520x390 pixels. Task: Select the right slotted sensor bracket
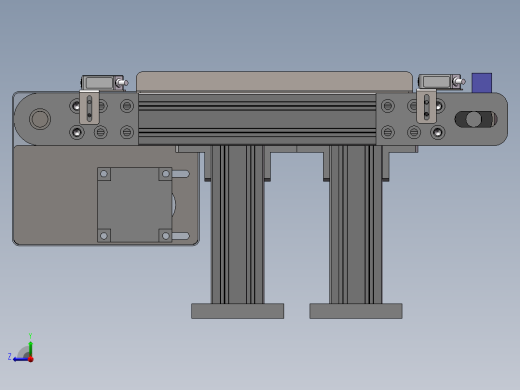426,106
